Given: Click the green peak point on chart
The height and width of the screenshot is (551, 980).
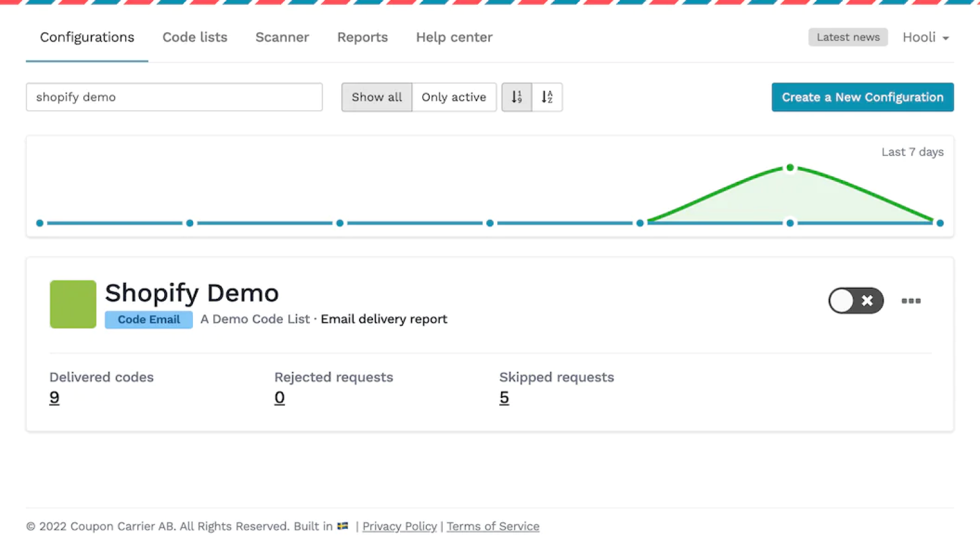Looking at the screenshot, I should click(x=790, y=168).
